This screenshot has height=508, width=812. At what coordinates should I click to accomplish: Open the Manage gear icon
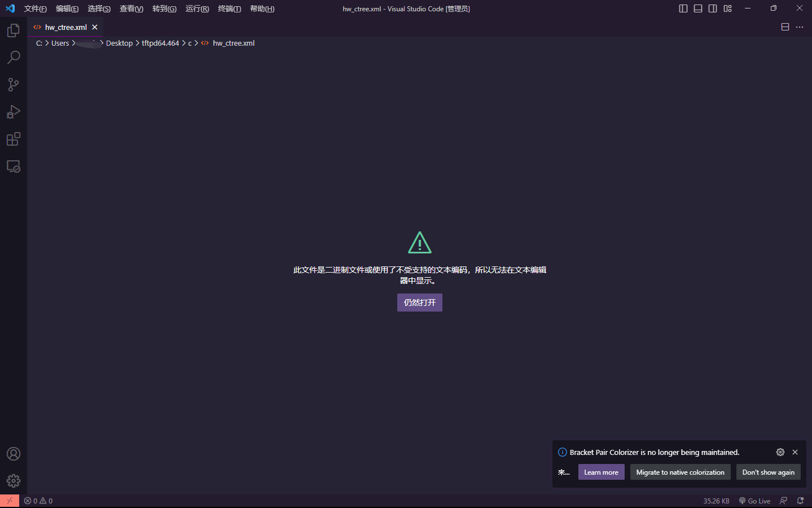pos(14,481)
